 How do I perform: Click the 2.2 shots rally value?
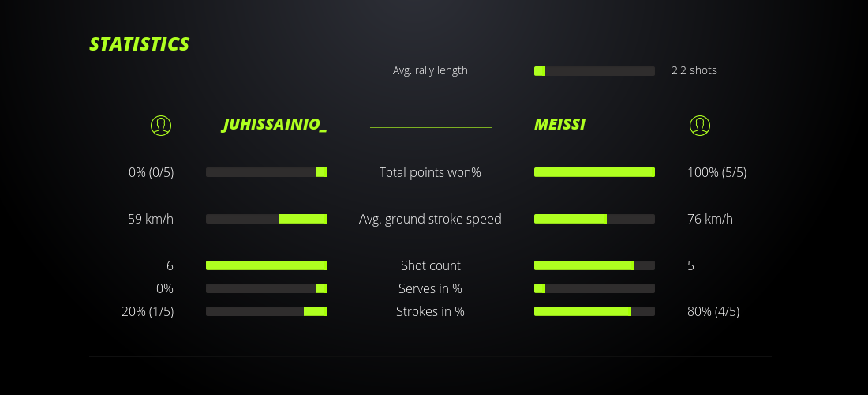pyautogui.click(x=694, y=70)
